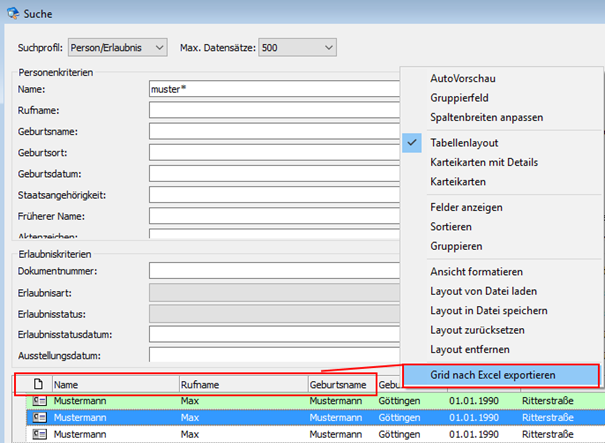Click the card icon in the blue selected row
This screenshot has width=605, height=443.
(41, 417)
